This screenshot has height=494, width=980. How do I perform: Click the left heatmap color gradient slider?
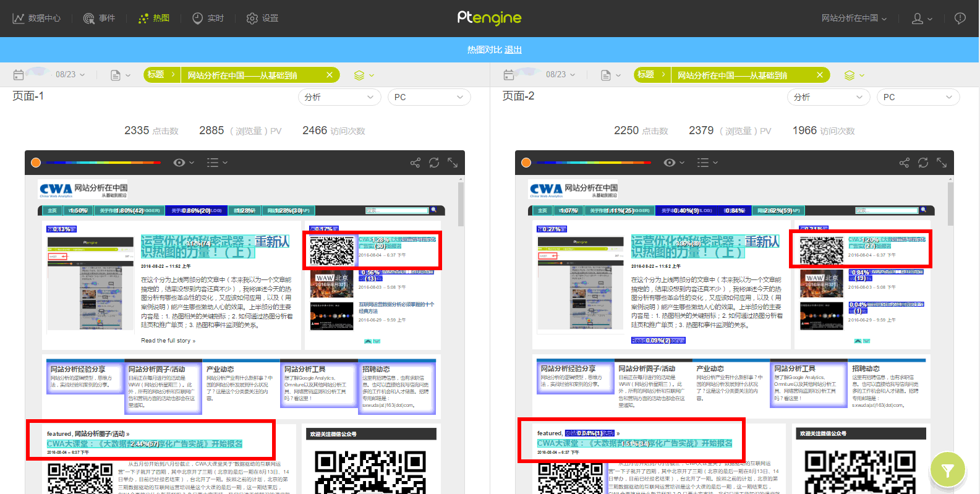click(x=103, y=163)
